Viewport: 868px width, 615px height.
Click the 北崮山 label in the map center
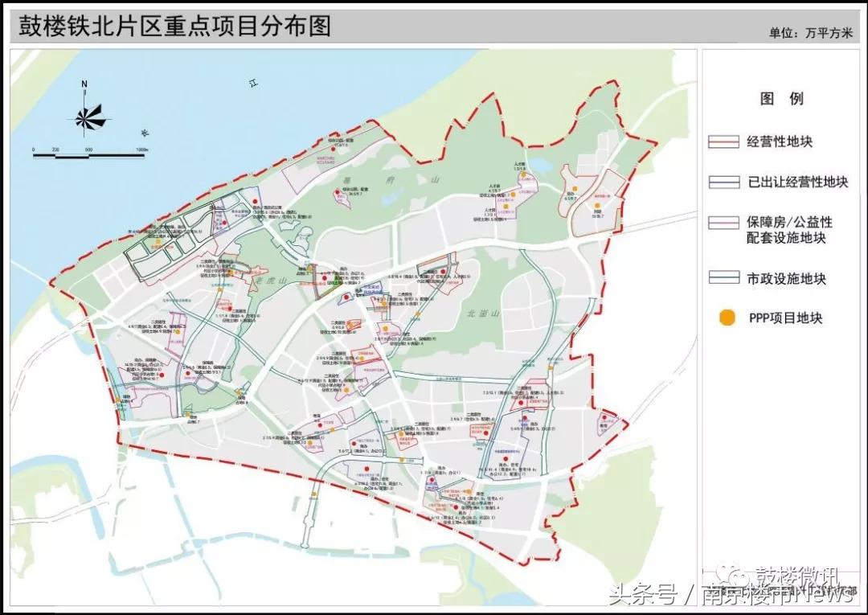482,311
